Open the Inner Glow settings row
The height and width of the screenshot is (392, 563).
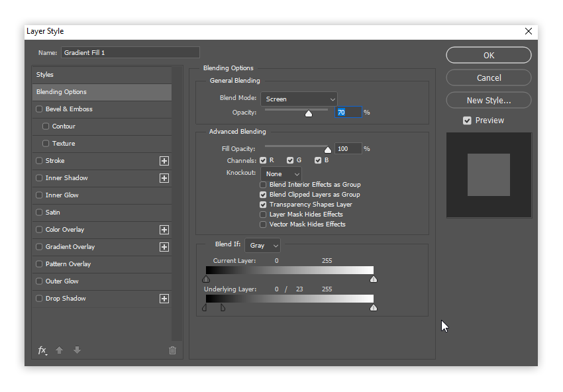pos(102,195)
